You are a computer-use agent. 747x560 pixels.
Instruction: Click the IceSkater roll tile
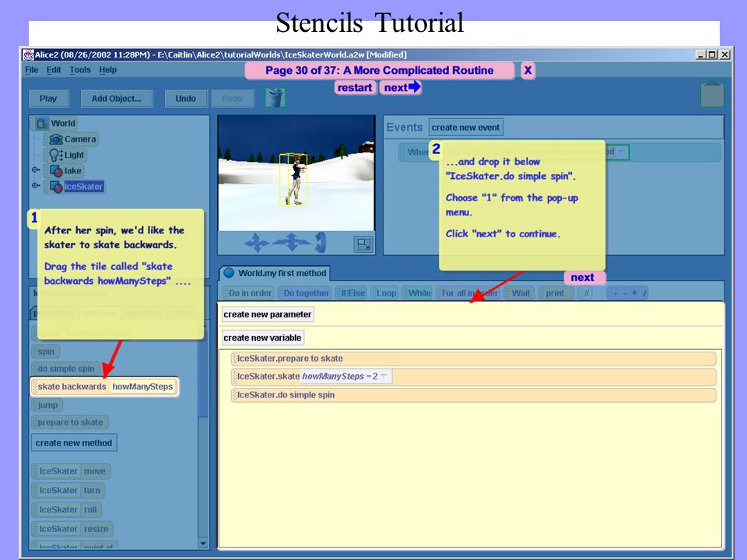(x=66, y=509)
